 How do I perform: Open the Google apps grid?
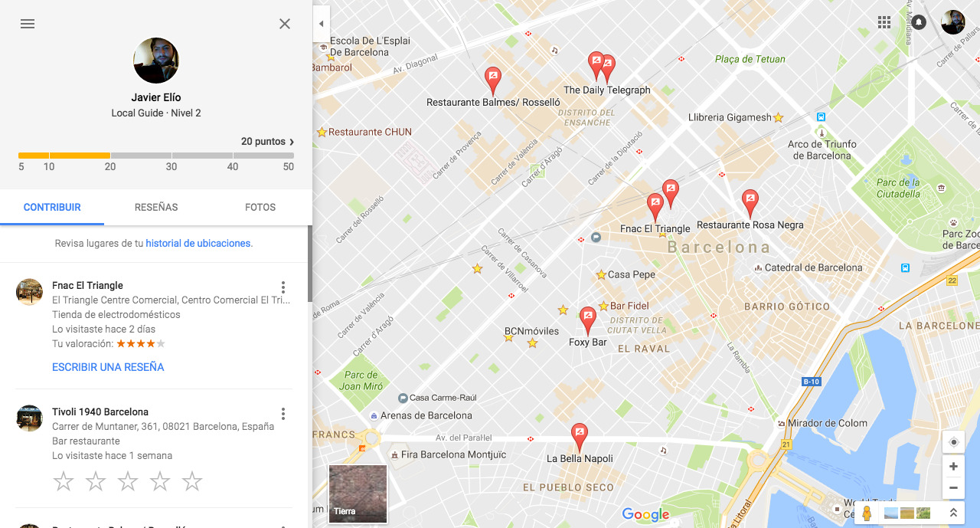coord(884,22)
